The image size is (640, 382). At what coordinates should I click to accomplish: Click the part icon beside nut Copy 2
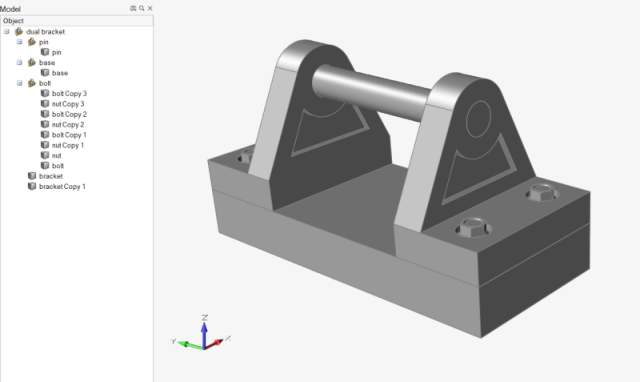click(x=45, y=124)
